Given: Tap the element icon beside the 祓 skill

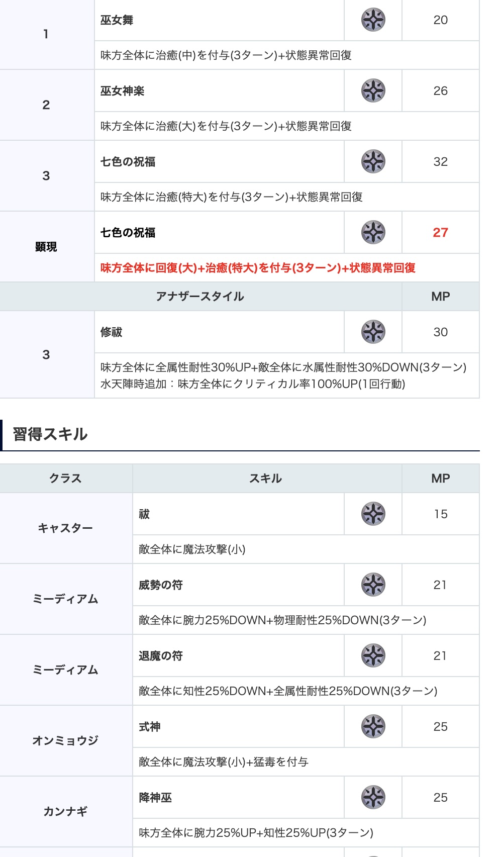Looking at the screenshot, I should pyautogui.click(x=373, y=514).
